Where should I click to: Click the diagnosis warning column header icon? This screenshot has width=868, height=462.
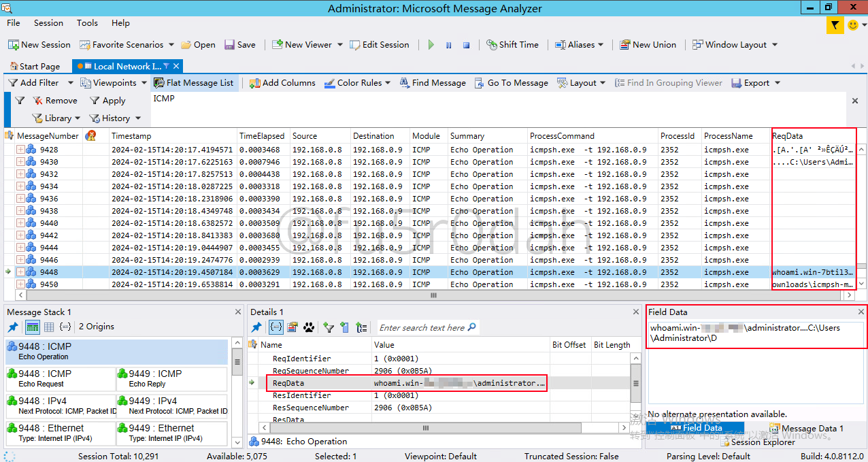coord(90,135)
